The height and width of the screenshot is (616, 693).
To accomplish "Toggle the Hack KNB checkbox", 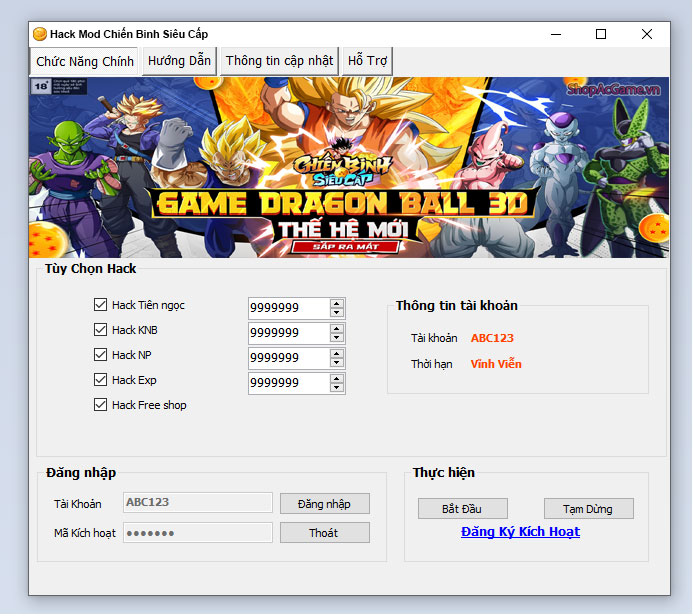I will click(100, 330).
